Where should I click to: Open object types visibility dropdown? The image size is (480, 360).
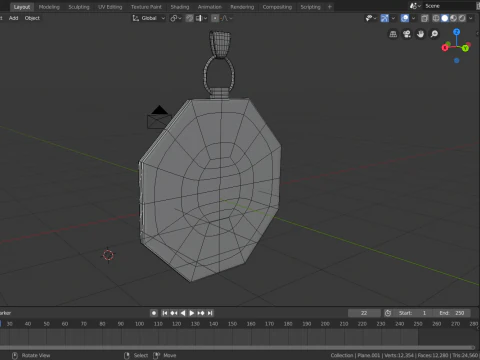371,18
